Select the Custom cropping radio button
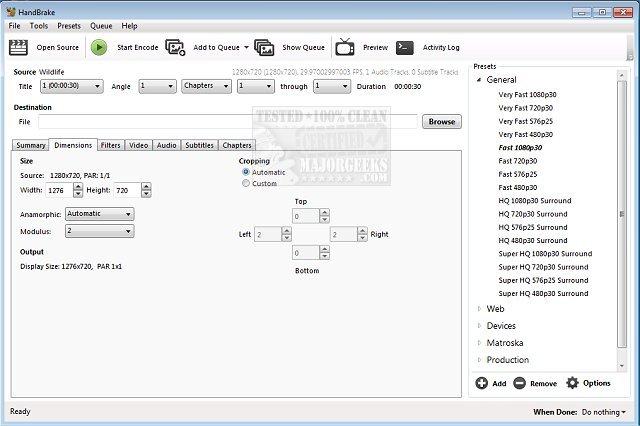The height and width of the screenshot is (426, 640). click(246, 184)
